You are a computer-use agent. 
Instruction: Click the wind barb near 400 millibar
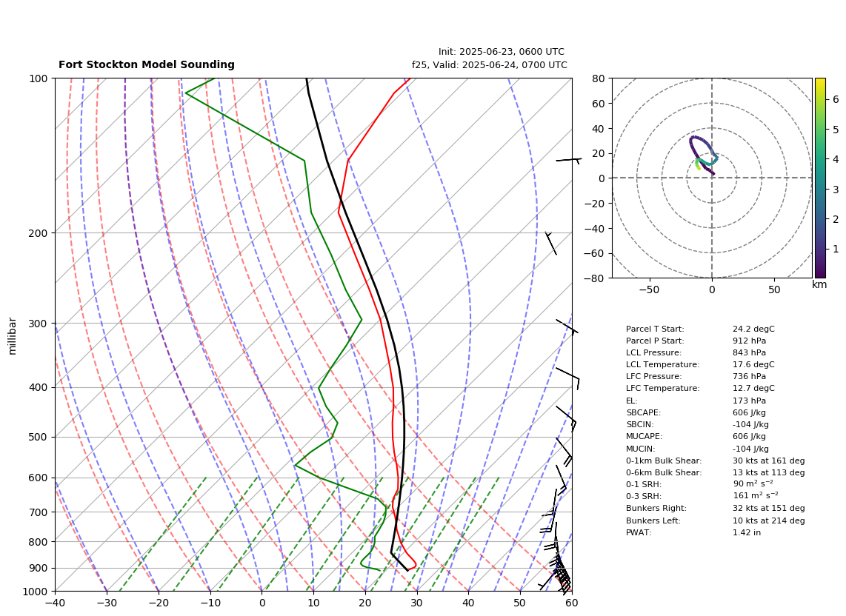click(567, 378)
